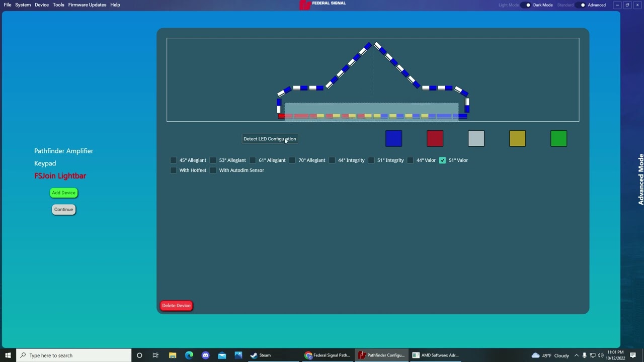Open Task View on the taskbar
This screenshot has width=644, height=362.
155,355
